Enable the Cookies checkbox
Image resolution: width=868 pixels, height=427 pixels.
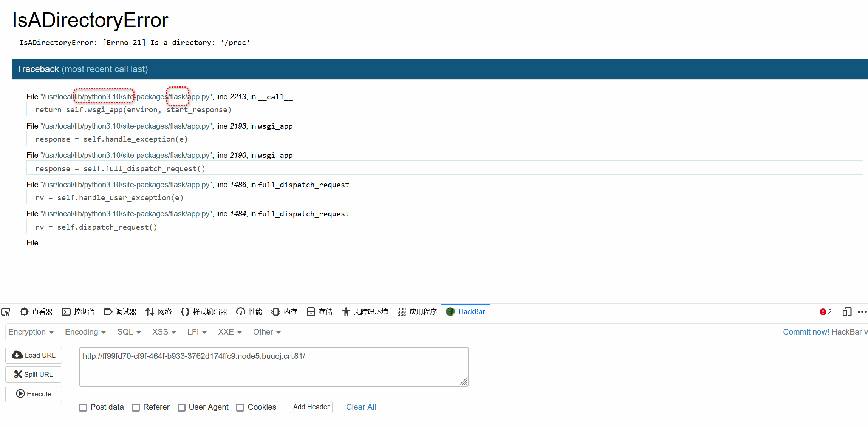240,407
